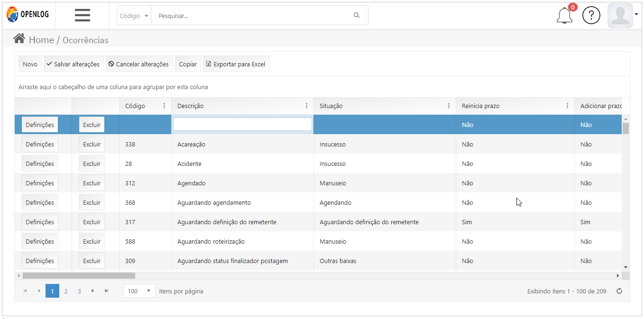Click Exibindo itens 1 - 100 de 209
The image size is (644, 319).
point(567,291)
